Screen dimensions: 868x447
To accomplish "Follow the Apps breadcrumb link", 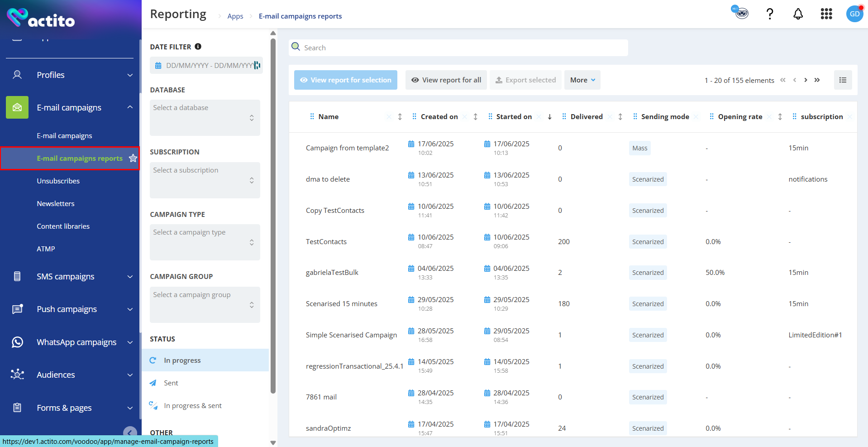I will point(235,16).
